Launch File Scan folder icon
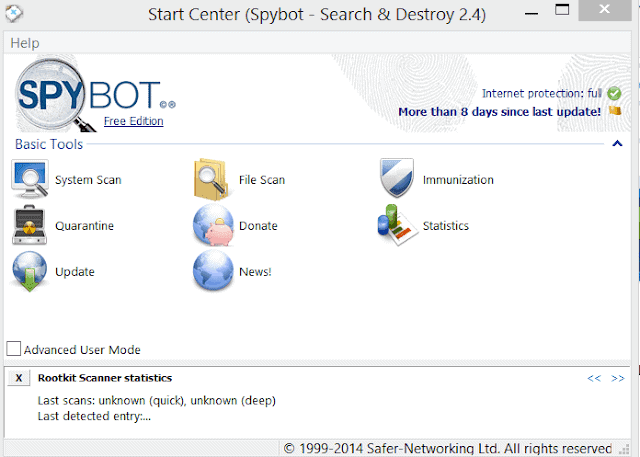 211,180
